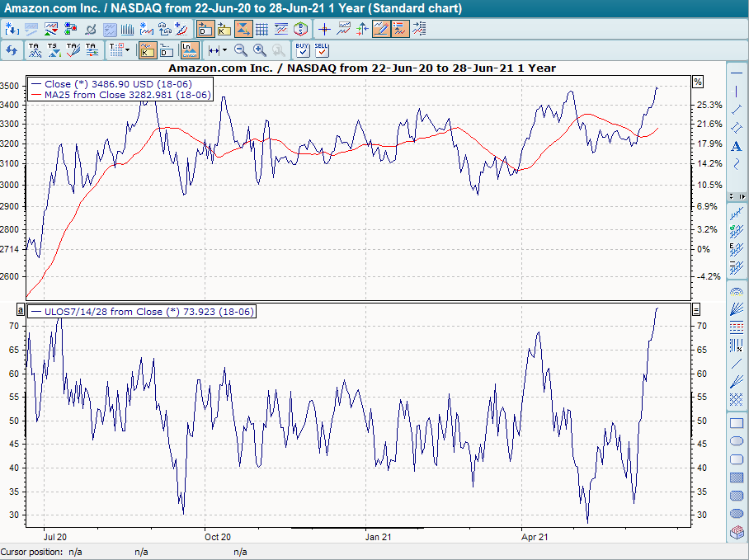
Task: Click the zoom out magnifier icon
Action: (241, 50)
